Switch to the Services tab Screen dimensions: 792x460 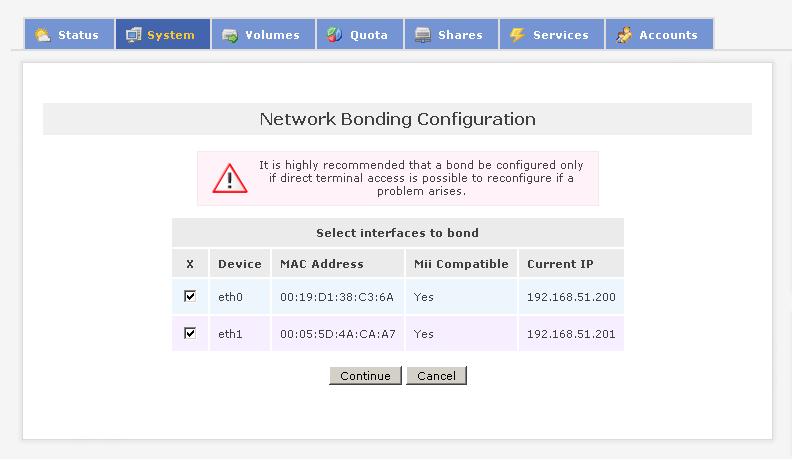pos(560,35)
